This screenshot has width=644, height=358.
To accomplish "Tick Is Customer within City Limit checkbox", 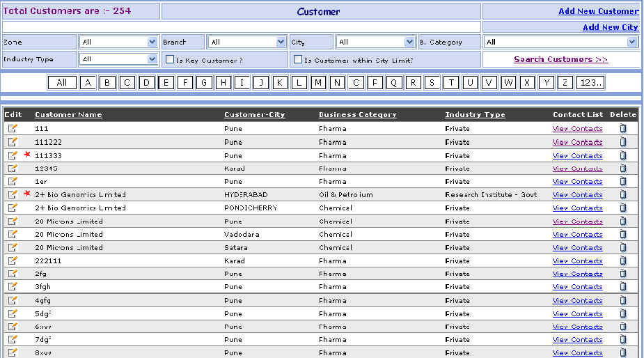I will click(298, 60).
